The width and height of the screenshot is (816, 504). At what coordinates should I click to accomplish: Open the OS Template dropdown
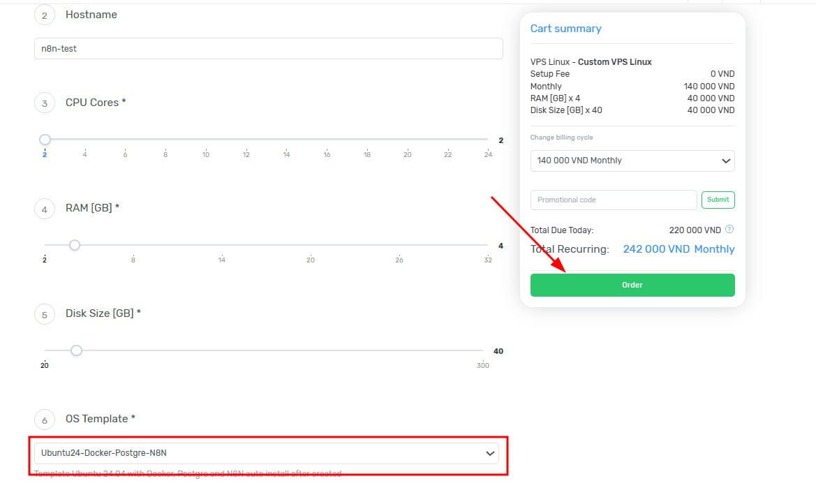266,453
